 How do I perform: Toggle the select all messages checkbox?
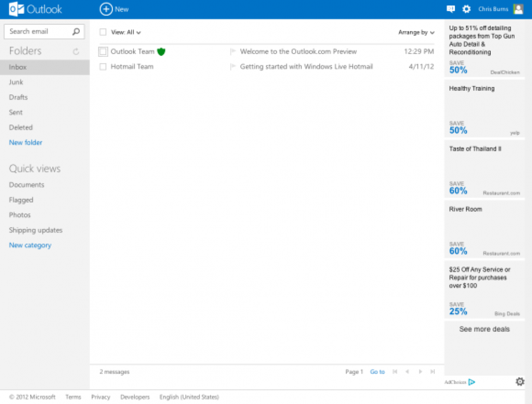pos(103,32)
